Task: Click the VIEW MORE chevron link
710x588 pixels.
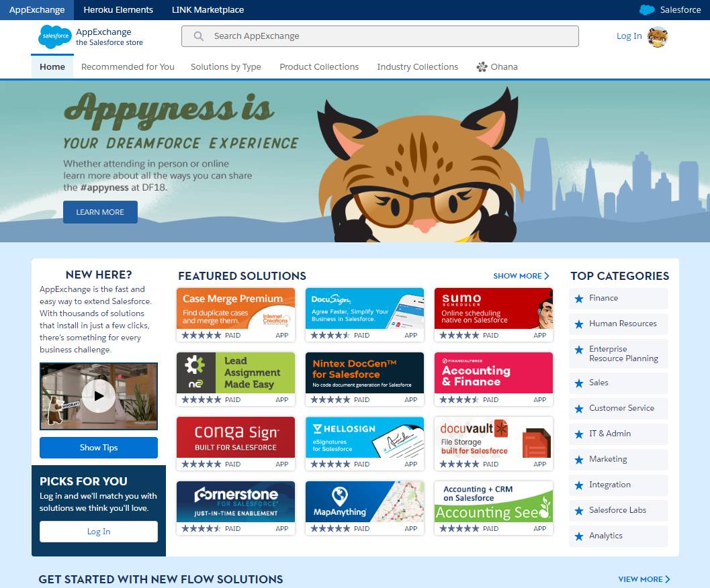Action: (x=644, y=579)
